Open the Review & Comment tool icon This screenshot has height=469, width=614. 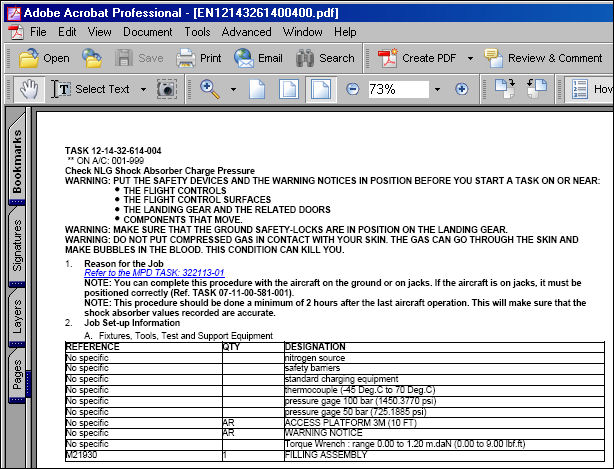(x=493, y=58)
